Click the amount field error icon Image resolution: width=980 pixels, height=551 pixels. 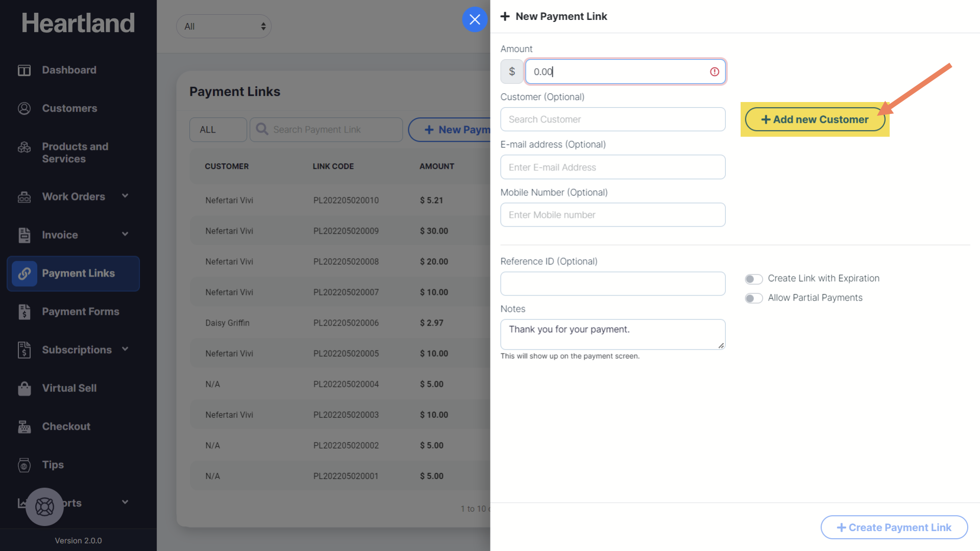point(714,72)
